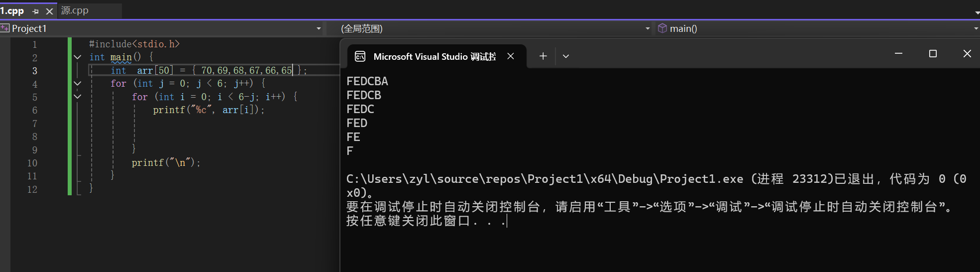Collapse the main() function code block
The width and height of the screenshot is (980, 272).
[78, 57]
